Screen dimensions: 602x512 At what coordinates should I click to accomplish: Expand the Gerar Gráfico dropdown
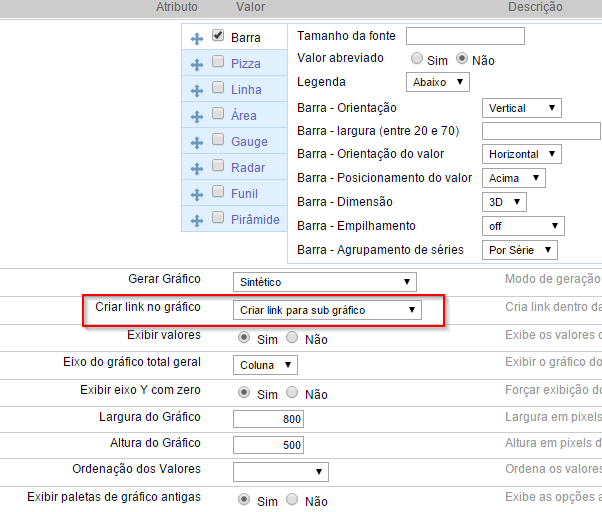(324, 282)
